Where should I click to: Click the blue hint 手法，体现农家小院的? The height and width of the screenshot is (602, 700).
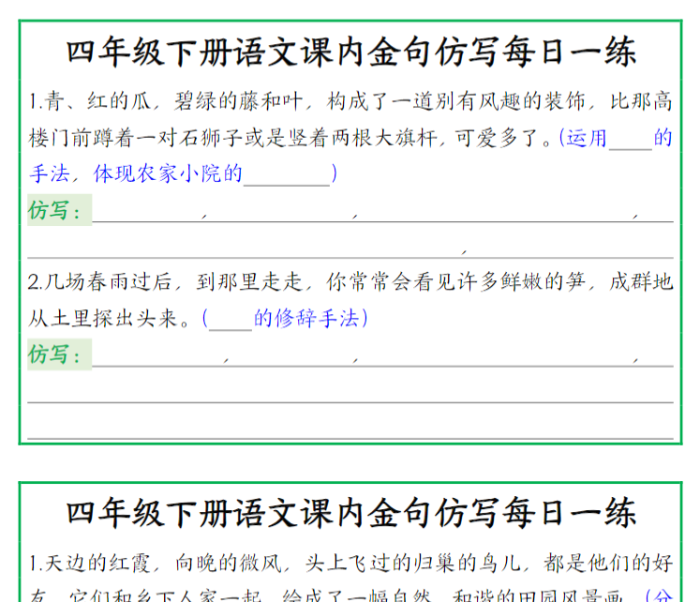[136, 173]
